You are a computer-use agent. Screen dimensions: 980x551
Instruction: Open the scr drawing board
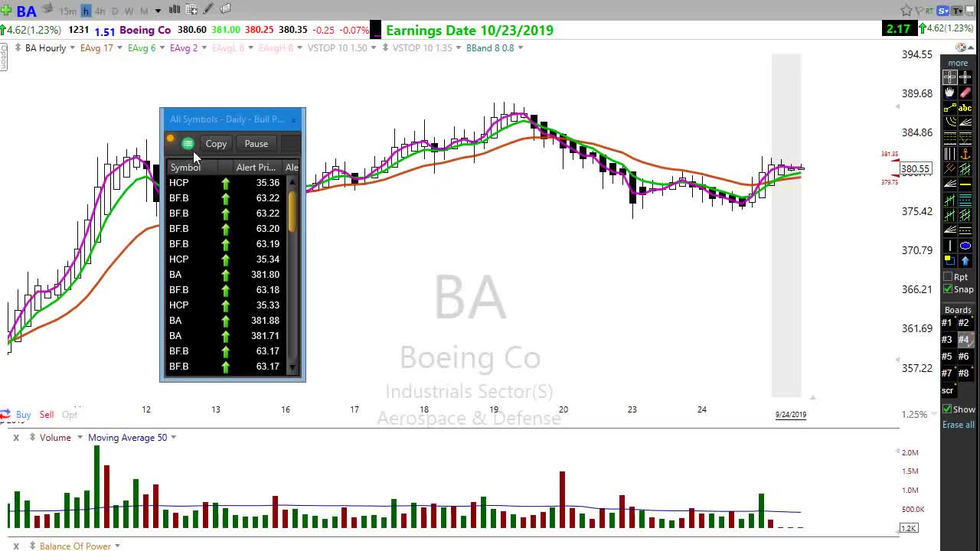tap(948, 390)
